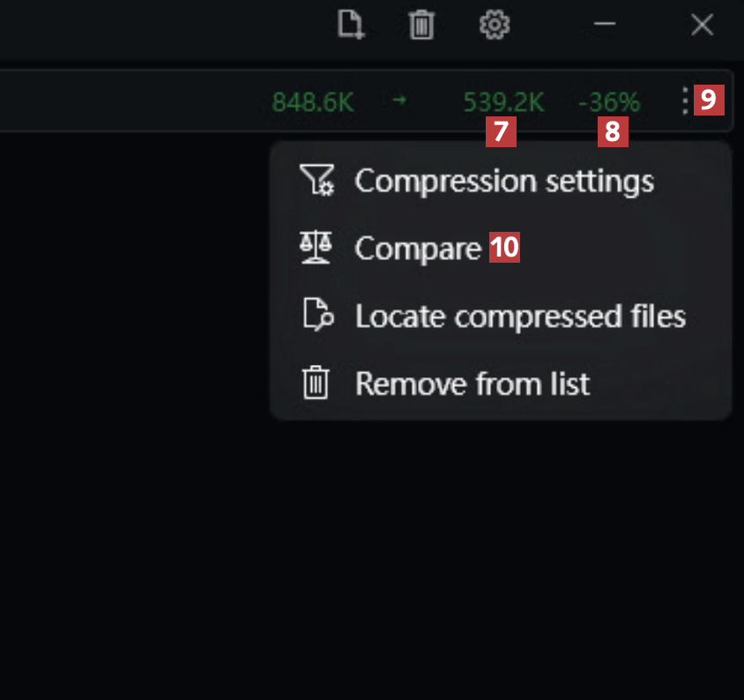Click the compressed size 539.2K
This screenshot has width=744, height=700.
click(503, 102)
